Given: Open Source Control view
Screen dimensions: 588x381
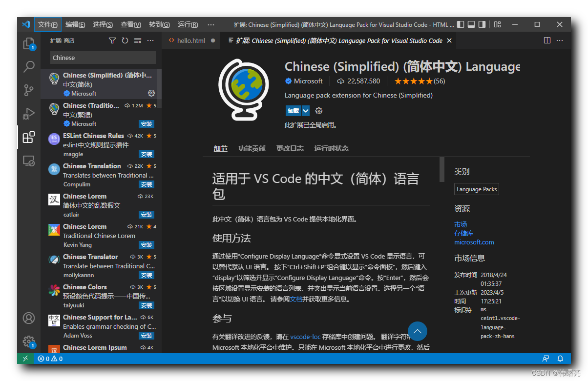Looking at the screenshot, I should (x=29, y=90).
